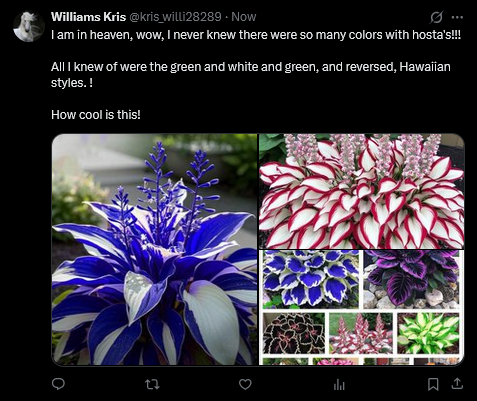
Task: Open the three-dot more options menu
Action: coord(457,17)
